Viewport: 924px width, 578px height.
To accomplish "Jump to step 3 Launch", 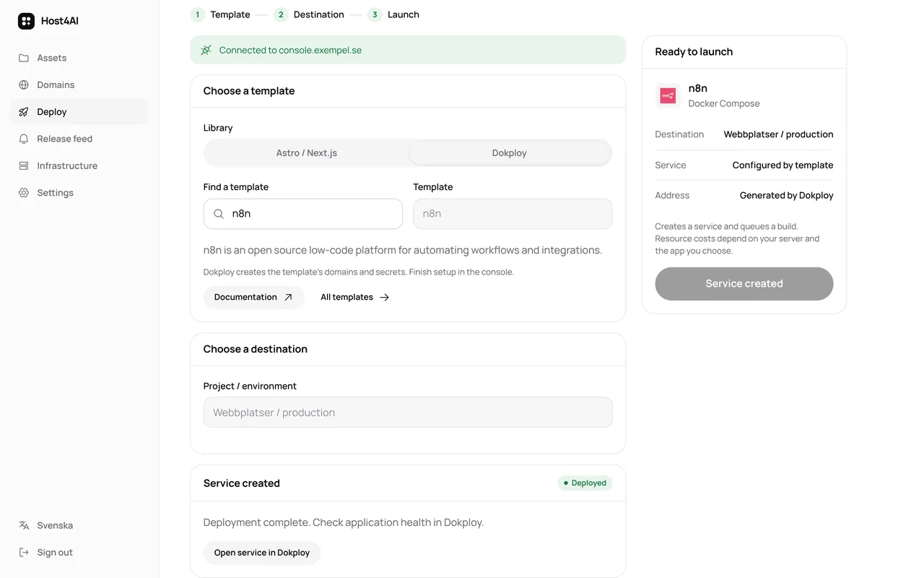I will (393, 14).
